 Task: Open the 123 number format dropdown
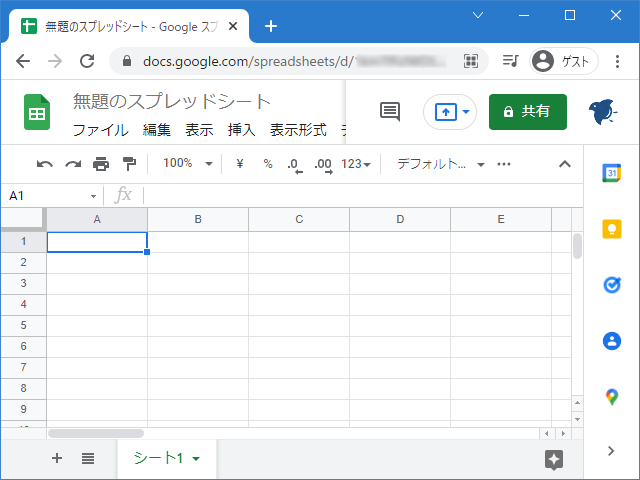[356, 164]
